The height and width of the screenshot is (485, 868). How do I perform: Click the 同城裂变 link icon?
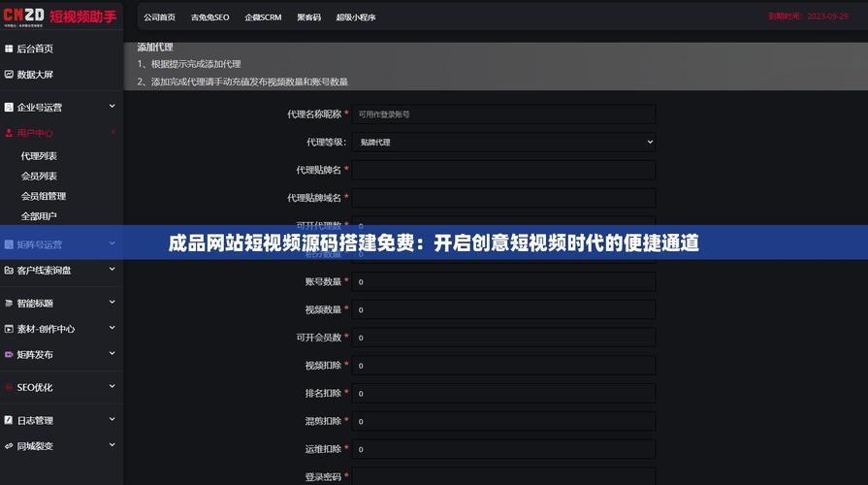point(9,445)
